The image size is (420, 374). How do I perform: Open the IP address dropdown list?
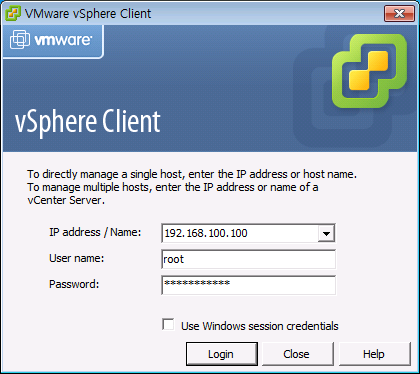(326, 233)
